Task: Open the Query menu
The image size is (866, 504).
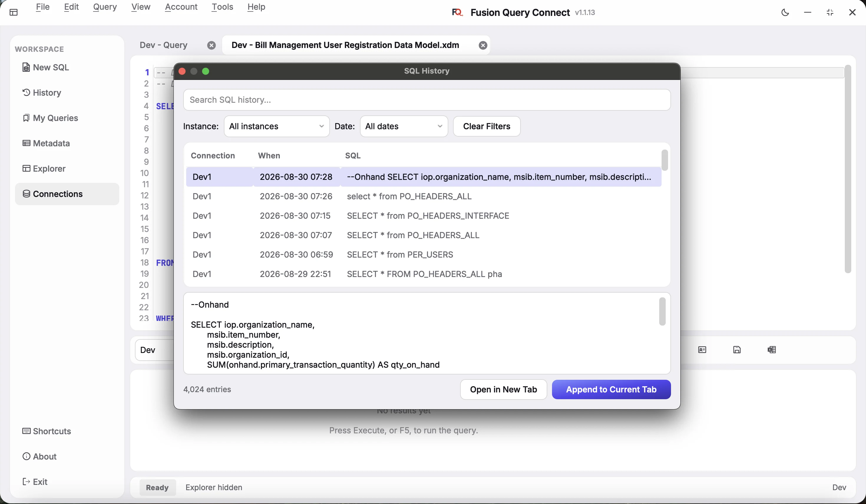Action: 105,7
